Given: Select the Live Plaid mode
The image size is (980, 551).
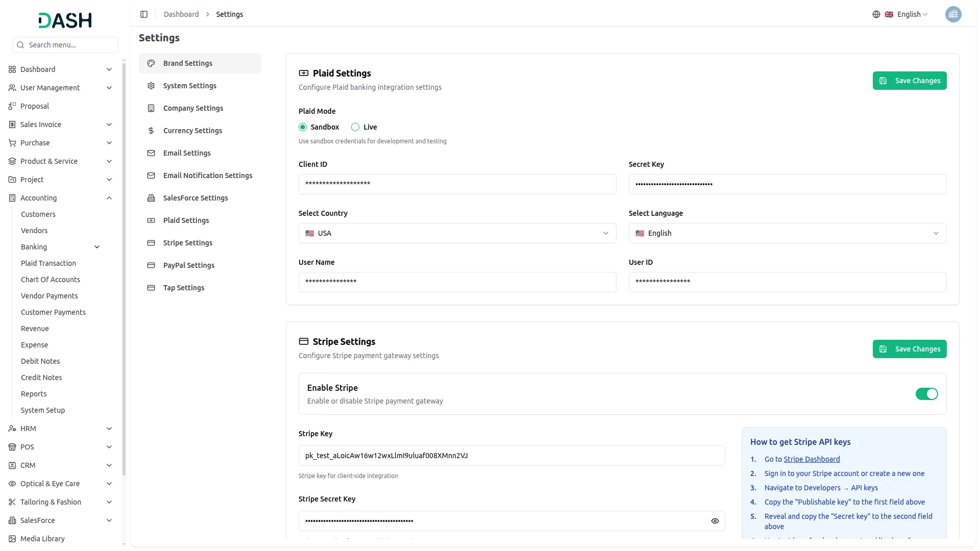Looking at the screenshot, I should click(355, 127).
